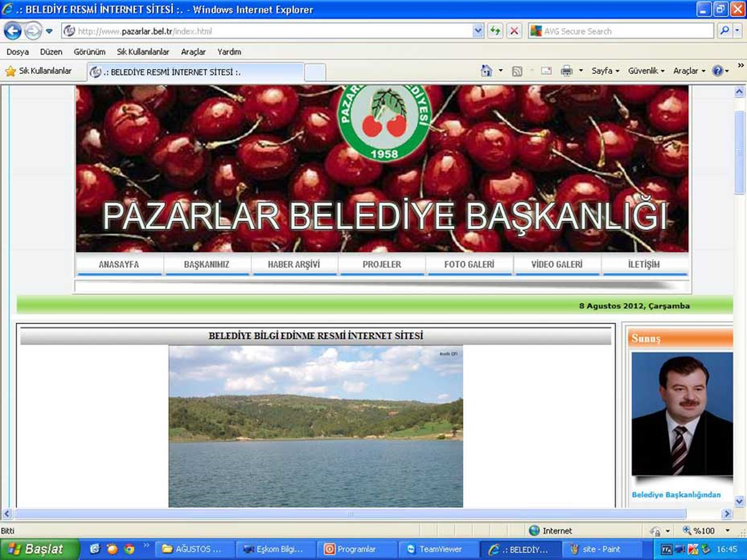The image size is (747, 560).
Task: Click the vertical scrollbar down arrow
Action: pyautogui.click(x=740, y=501)
